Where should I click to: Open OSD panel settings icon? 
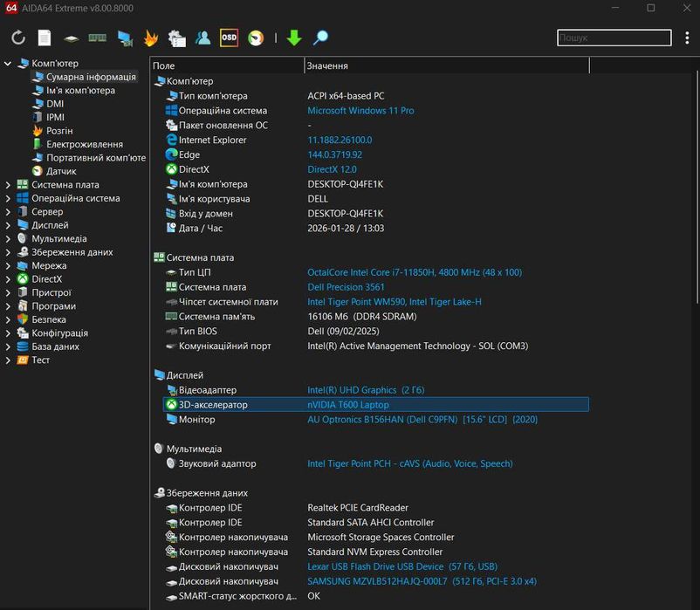[x=229, y=38]
